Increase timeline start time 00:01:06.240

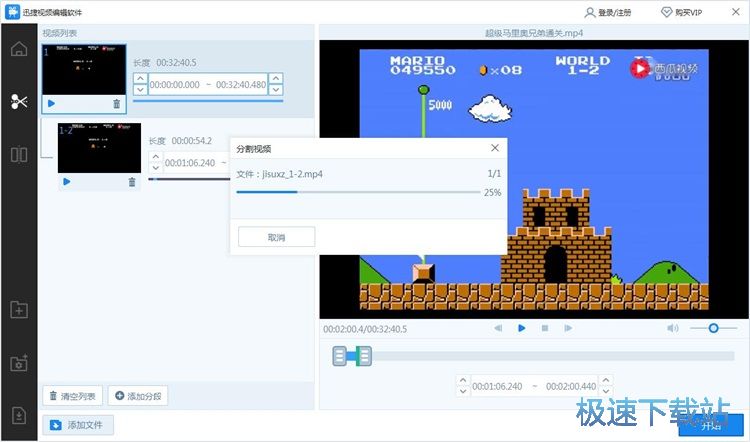[x=463, y=381]
